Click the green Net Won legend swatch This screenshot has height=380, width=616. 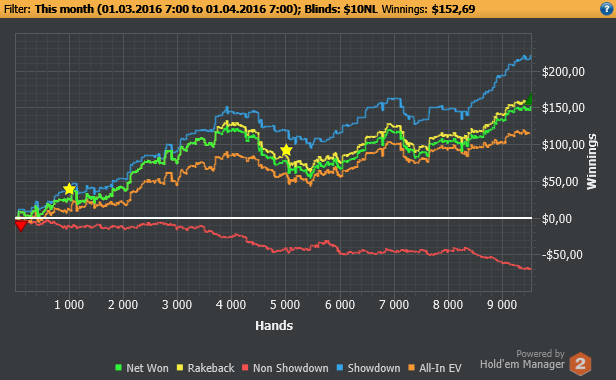[118, 367]
